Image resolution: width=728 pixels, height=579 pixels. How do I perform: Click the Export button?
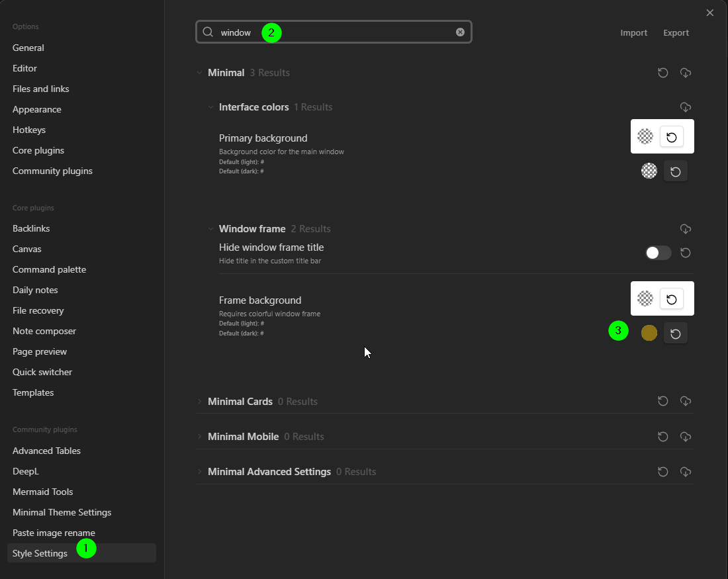(x=676, y=32)
